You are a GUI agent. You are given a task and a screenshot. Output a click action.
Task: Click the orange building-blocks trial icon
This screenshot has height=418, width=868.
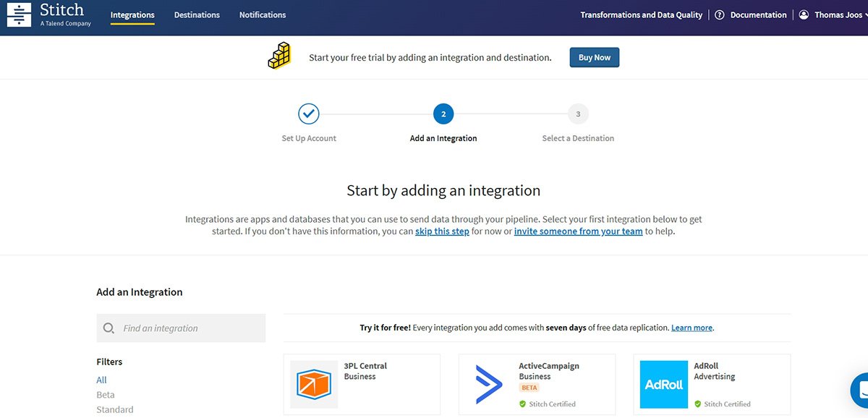[x=279, y=55]
